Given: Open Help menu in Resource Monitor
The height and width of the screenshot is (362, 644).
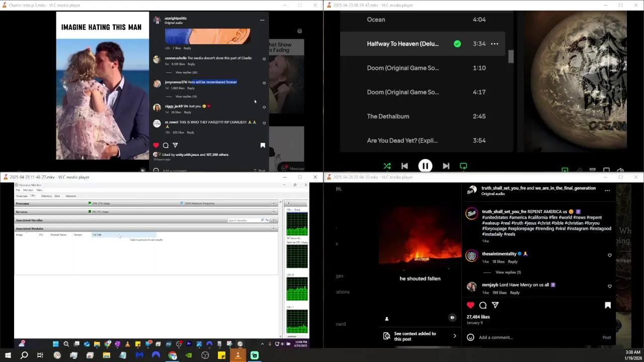Looking at the screenshot, I should (39, 190).
